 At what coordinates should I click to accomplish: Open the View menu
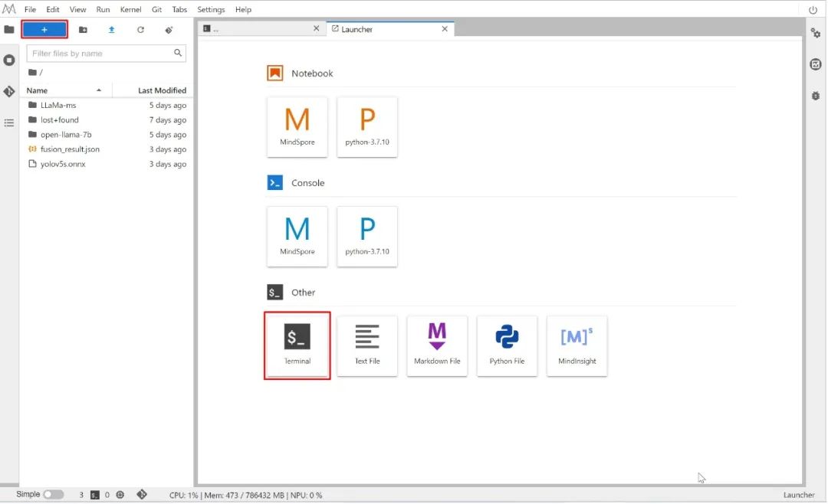[77, 9]
